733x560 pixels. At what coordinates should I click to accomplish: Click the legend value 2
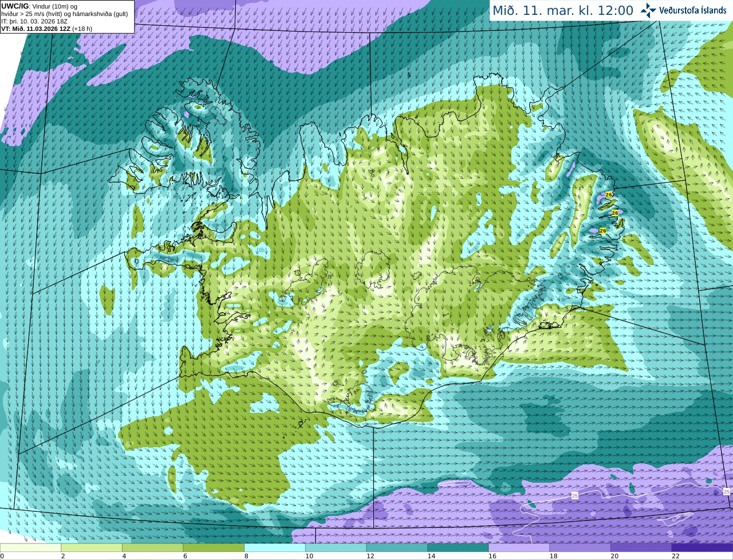point(63,556)
